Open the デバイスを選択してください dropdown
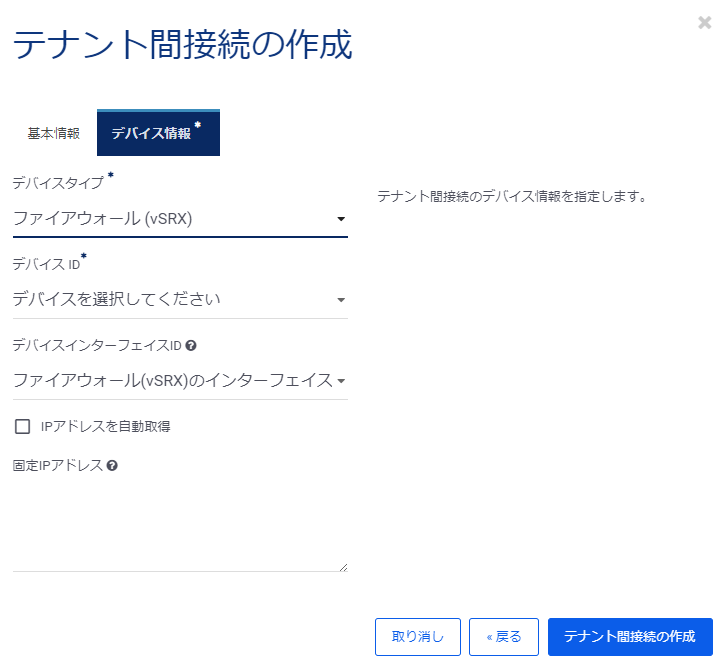The height and width of the screenshot is (668, 726). click(170, 299)
